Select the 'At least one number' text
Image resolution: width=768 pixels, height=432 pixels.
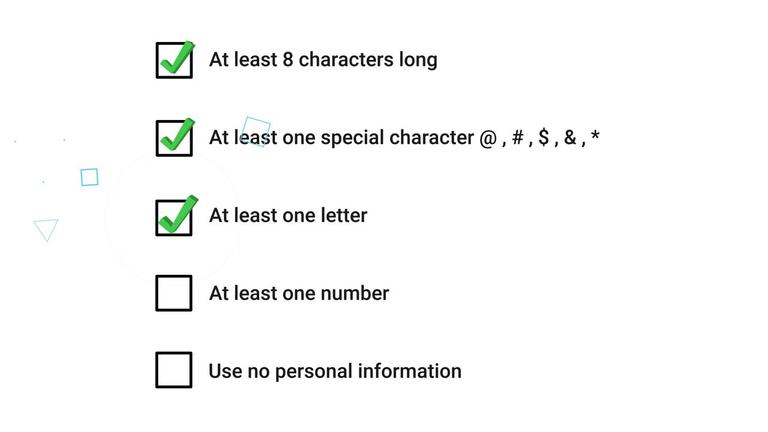coord(298,293)
